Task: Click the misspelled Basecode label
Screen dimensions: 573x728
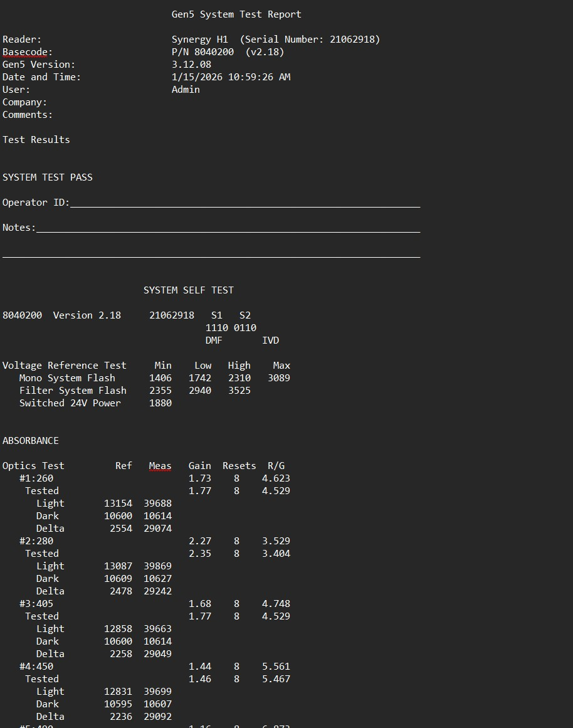Action: point(28,52)
